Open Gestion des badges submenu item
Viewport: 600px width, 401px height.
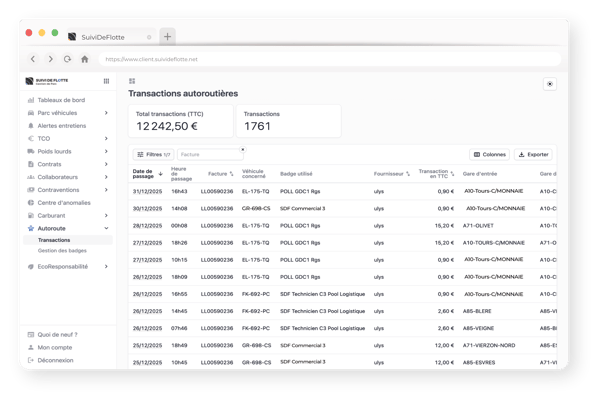click(x=62, y=250)
